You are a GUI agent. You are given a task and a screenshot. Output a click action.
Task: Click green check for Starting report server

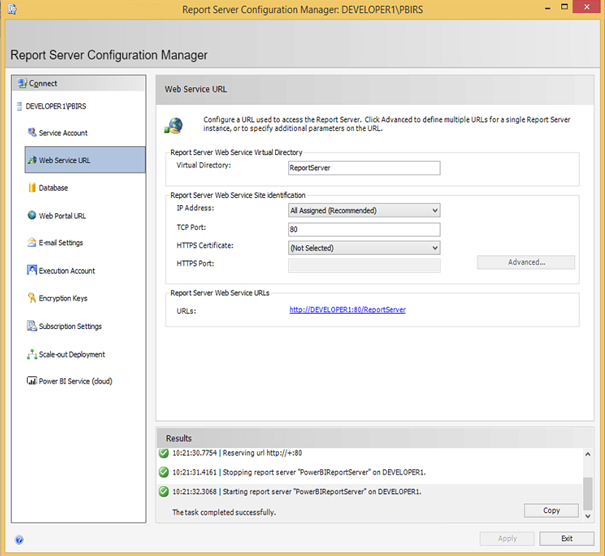pyautogui.click(x=164, y=492)
